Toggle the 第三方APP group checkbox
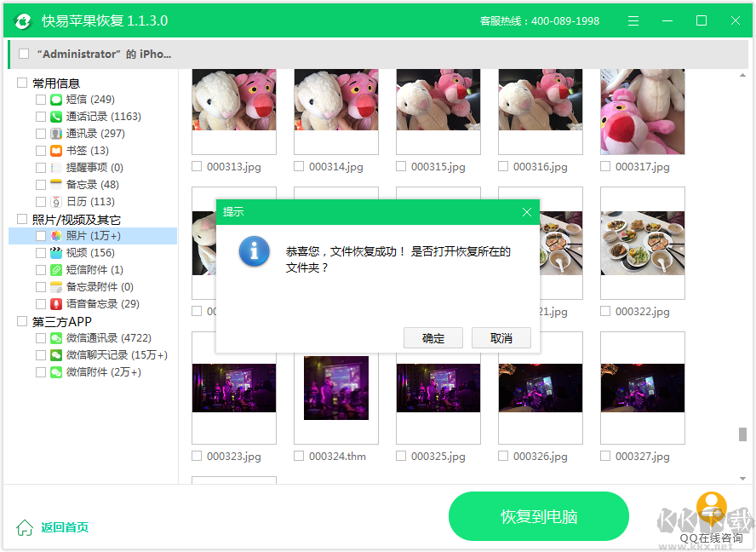756x552 pixels. [x=21, y=321]
